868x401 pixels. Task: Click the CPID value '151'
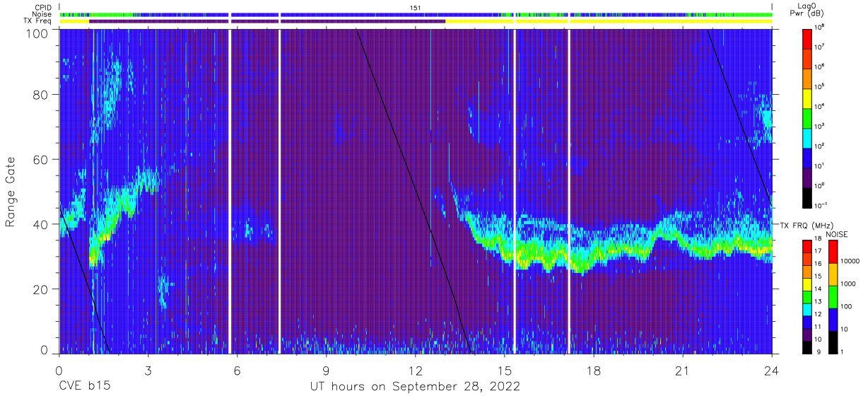(416, 7)
